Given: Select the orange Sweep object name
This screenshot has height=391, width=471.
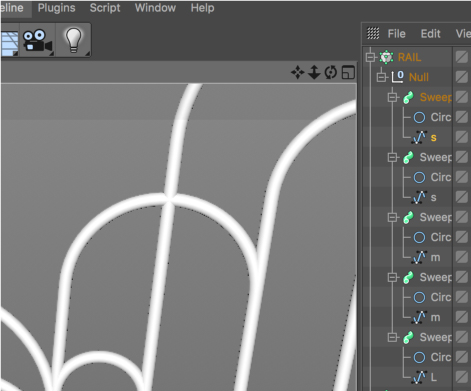Looking at the screenshot, I should click(x=435, y=97).
